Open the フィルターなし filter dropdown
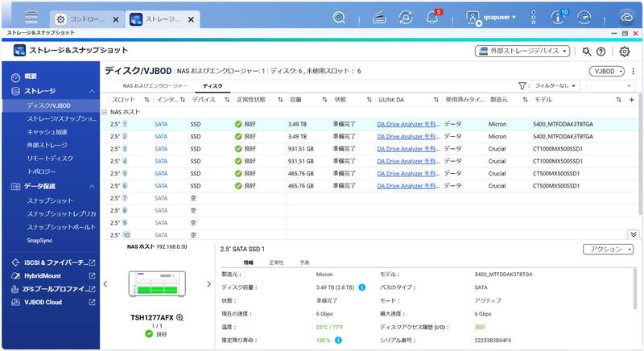 tap(555, 86)
